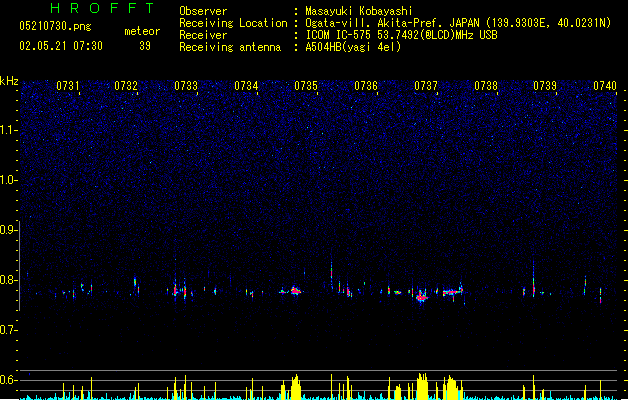Click the 0738 time marker

click(486, 86)
